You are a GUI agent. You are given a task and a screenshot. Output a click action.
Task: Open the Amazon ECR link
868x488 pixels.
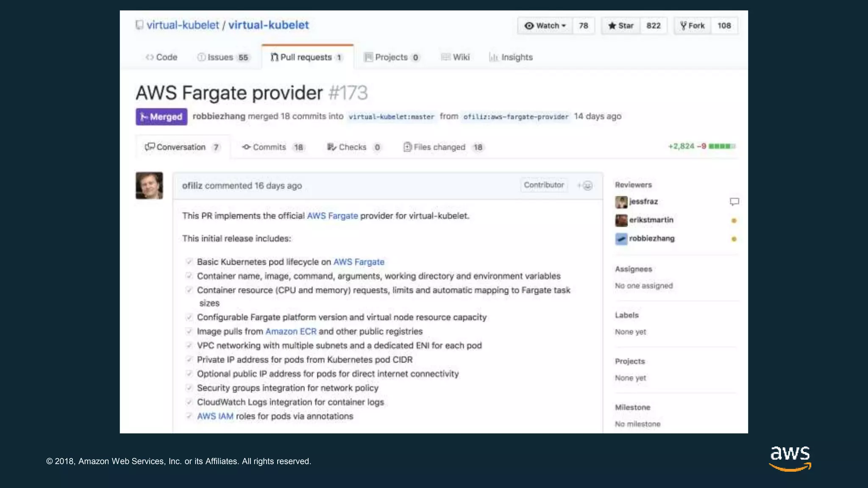click(x=291, y=331)
